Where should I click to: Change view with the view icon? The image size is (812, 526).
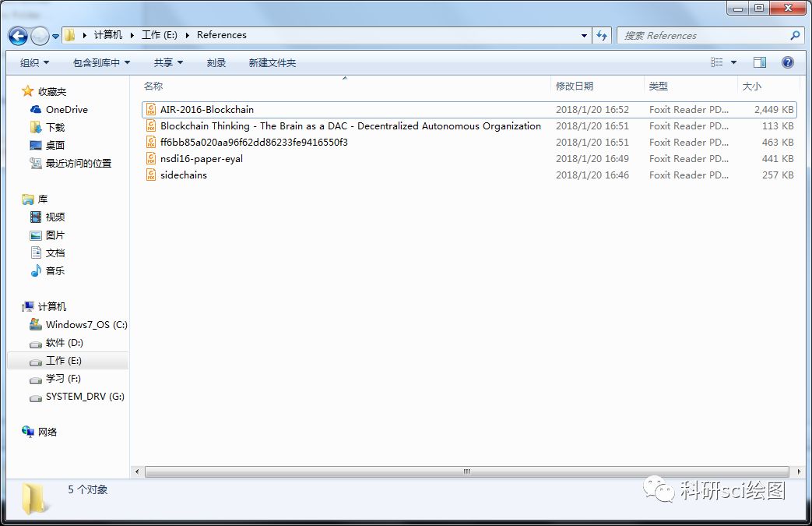717,62
